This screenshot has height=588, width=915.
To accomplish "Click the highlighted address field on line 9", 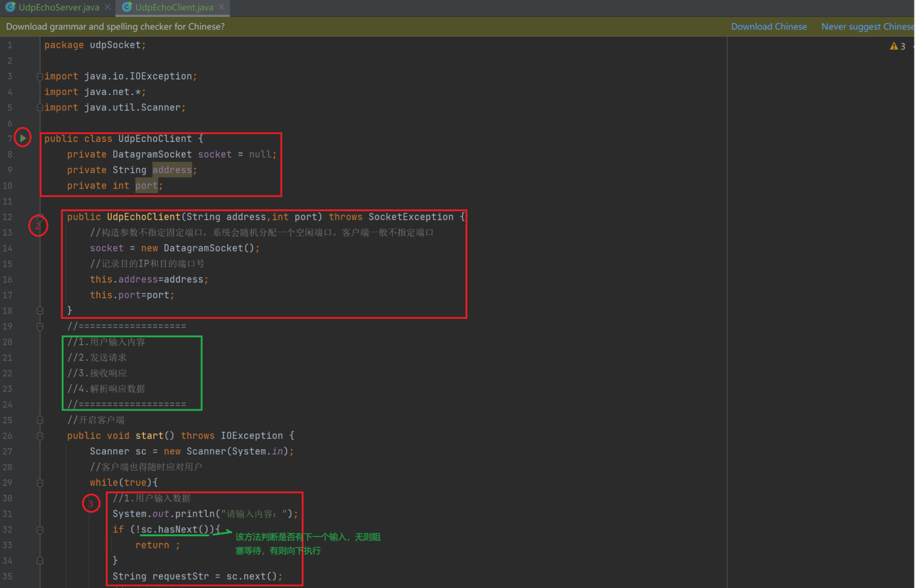I will pos(172,170).
